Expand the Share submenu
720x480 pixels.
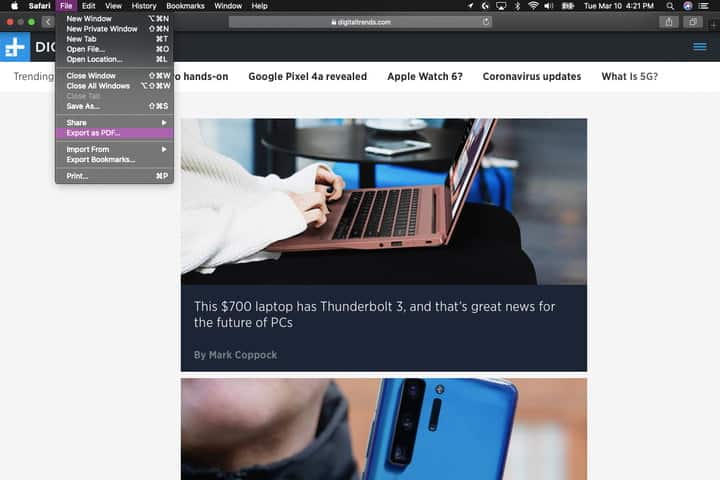click(x=114, y=122)
